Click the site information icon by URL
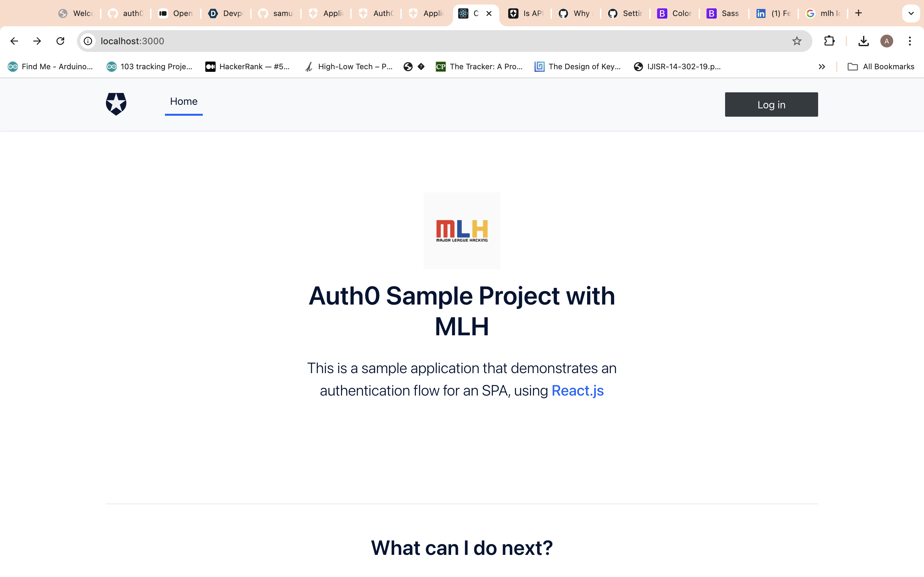The width and height of the screenshot is (924, 577). coord(88,41)
